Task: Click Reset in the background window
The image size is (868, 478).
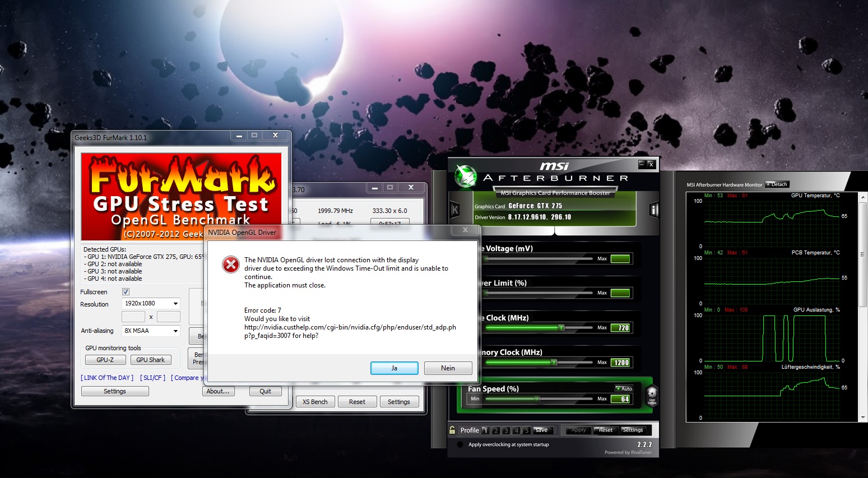Action: coord(357,402)
